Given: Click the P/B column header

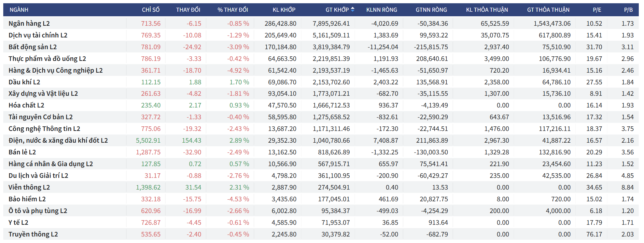Looking at the screenshot, I should click(x=628, y=10).
